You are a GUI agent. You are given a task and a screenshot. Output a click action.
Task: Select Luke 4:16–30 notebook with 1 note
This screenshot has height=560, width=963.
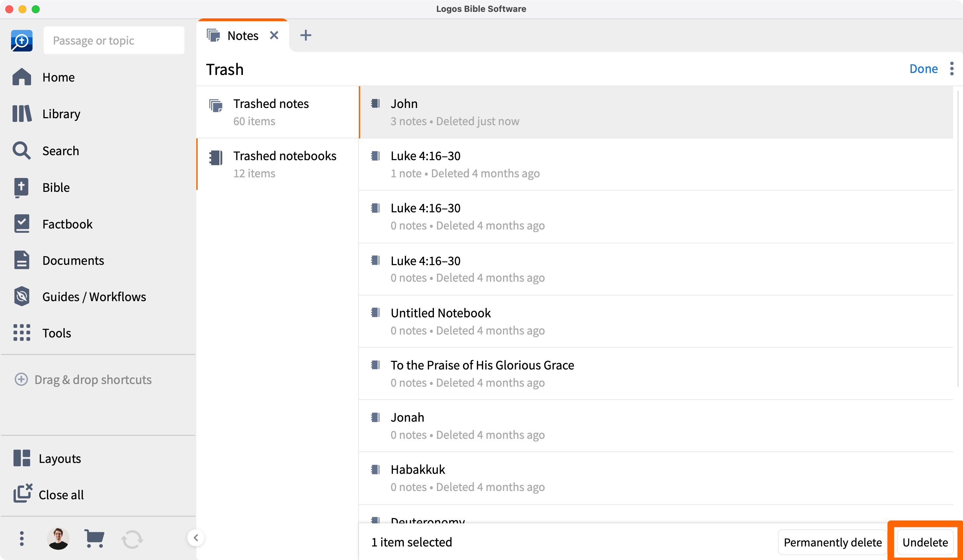(656, 164)
